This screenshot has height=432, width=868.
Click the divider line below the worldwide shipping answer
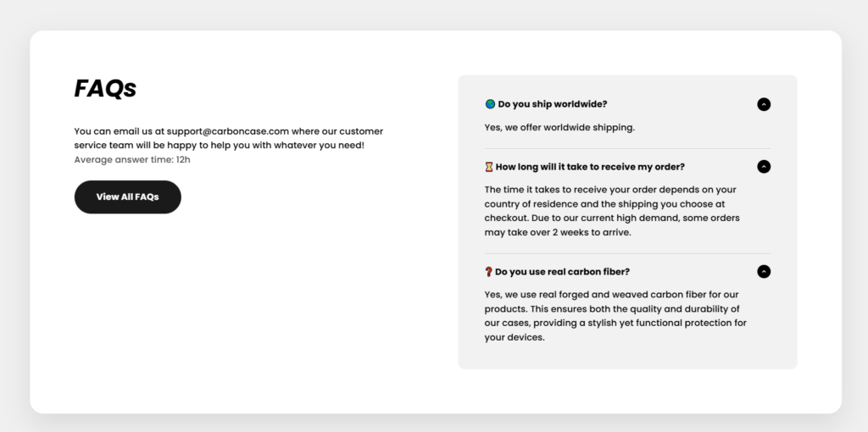627,149
